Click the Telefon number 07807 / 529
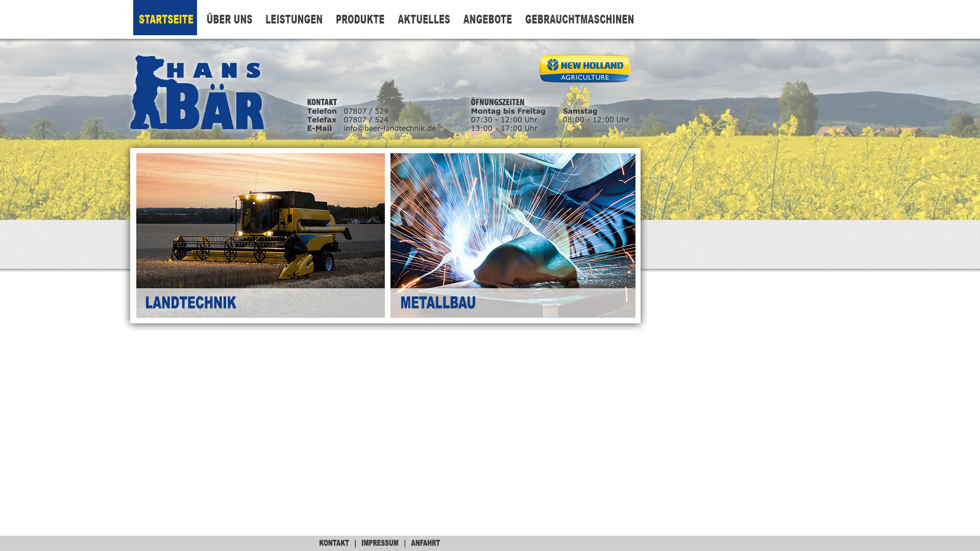Viewport: 980px width, 551px height. click(366, 111)
